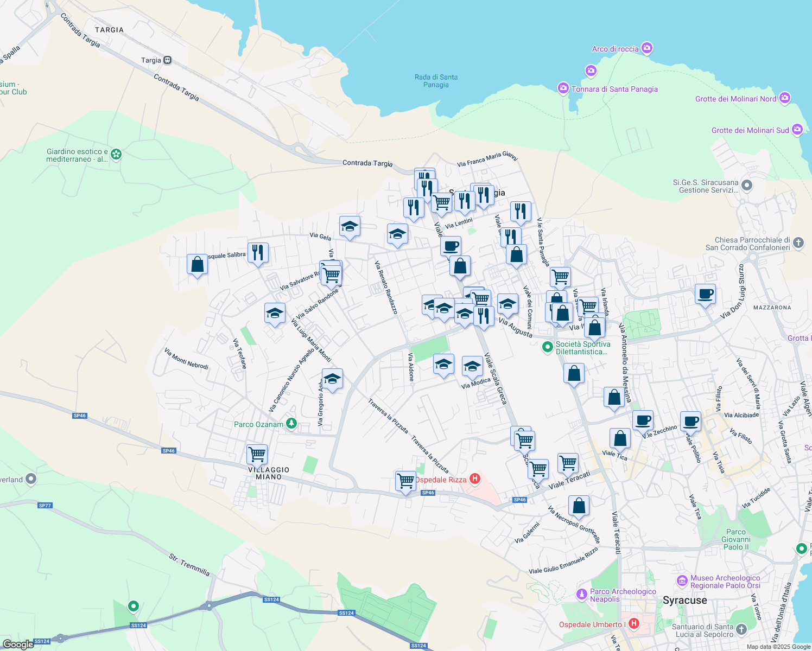Image resolution: width=812 pixels, height=651 pixels.
Task: Click the Viale Giulio Emanuele Rizzo label
Action: [563, 560]
